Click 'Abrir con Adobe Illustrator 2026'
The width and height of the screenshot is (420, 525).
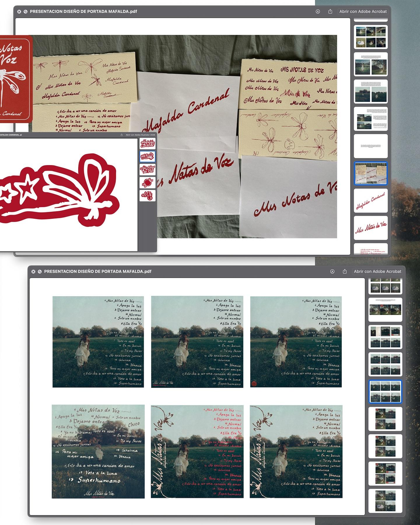140,135
